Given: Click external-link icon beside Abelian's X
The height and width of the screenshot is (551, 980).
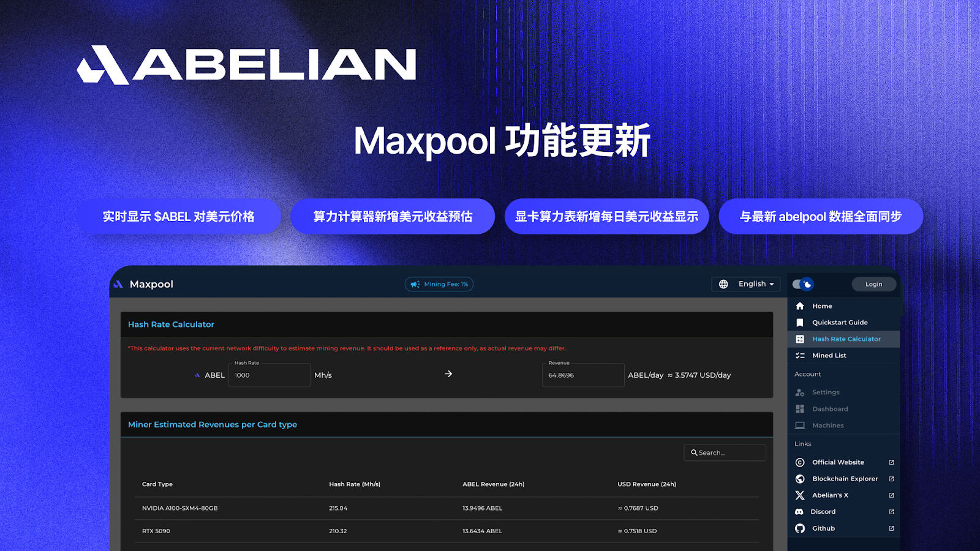Looking at the screenshot, I should click(x=891, y=495).
